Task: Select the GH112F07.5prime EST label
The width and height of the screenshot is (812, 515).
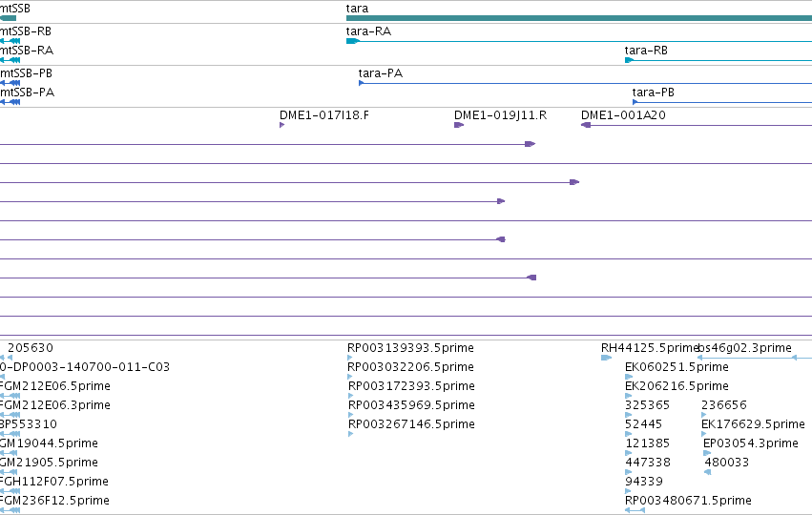Action: pos(53,482)
